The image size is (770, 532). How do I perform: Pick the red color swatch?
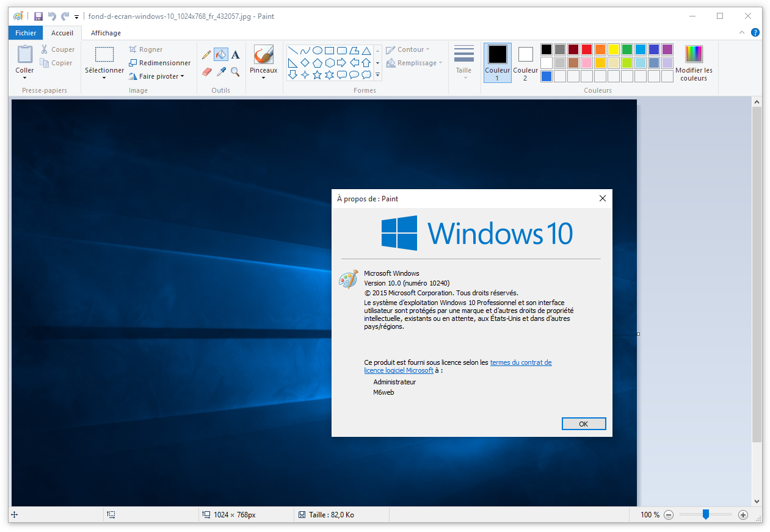pyautogui.click(x=587, y=49)
